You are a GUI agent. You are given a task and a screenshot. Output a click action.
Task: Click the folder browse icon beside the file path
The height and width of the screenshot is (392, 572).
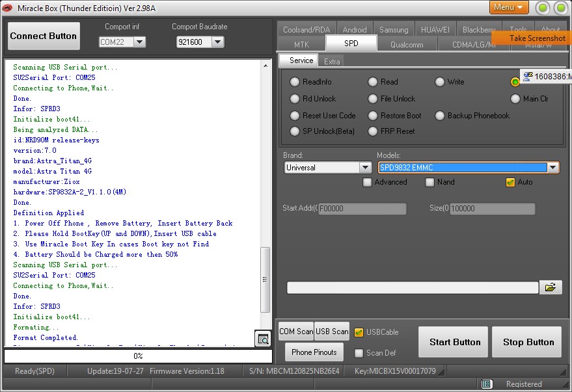[551, 287]
